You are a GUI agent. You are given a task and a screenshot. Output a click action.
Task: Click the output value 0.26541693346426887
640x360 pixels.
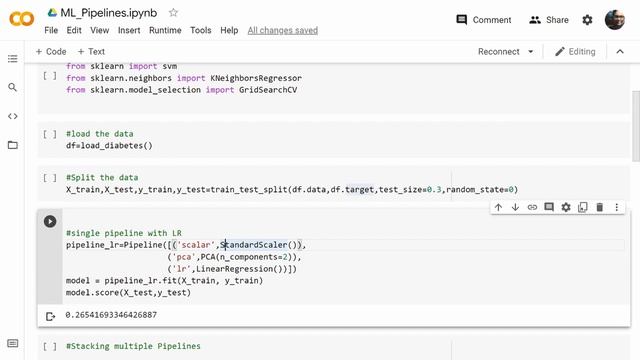click(111, 315)
